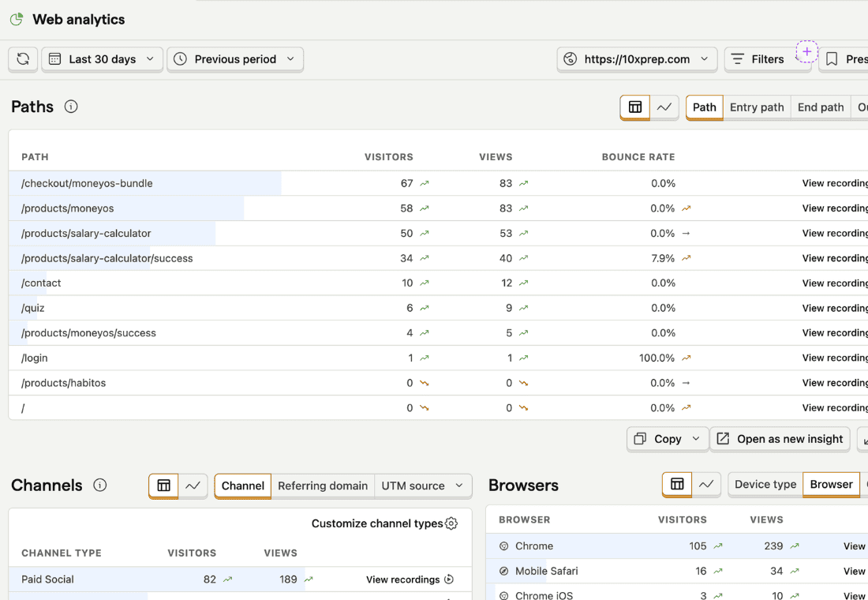Click Open as new insight
Image resolution: width=868 pixels, height=600 pixels.
(x=780, y=439)
